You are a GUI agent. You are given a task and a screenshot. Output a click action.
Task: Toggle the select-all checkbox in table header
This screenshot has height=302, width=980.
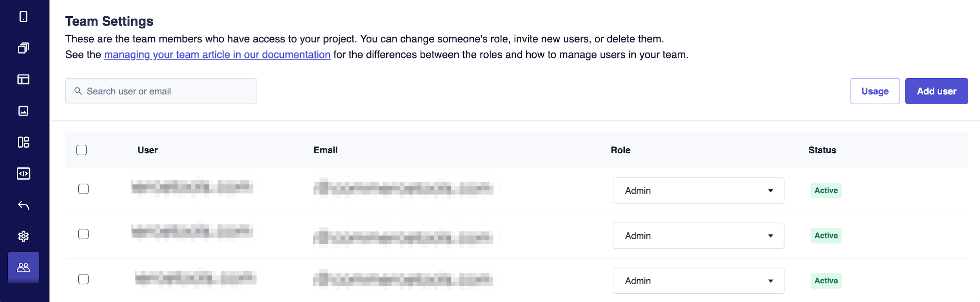(81, 150)
